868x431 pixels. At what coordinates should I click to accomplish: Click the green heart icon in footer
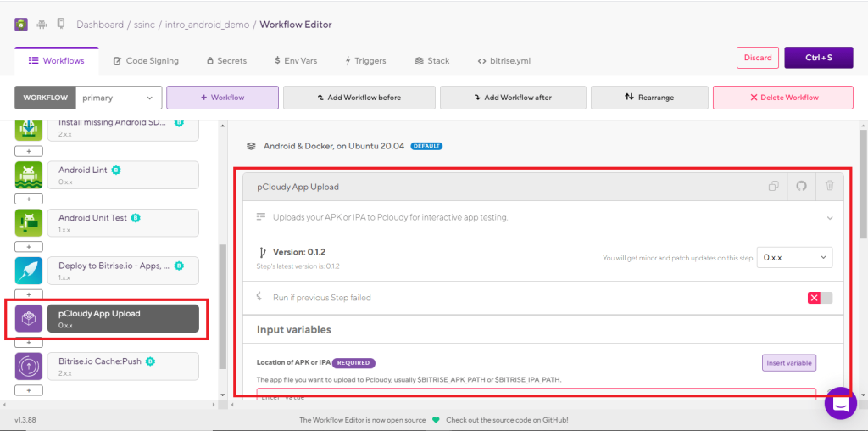click(x=436, y=420)
